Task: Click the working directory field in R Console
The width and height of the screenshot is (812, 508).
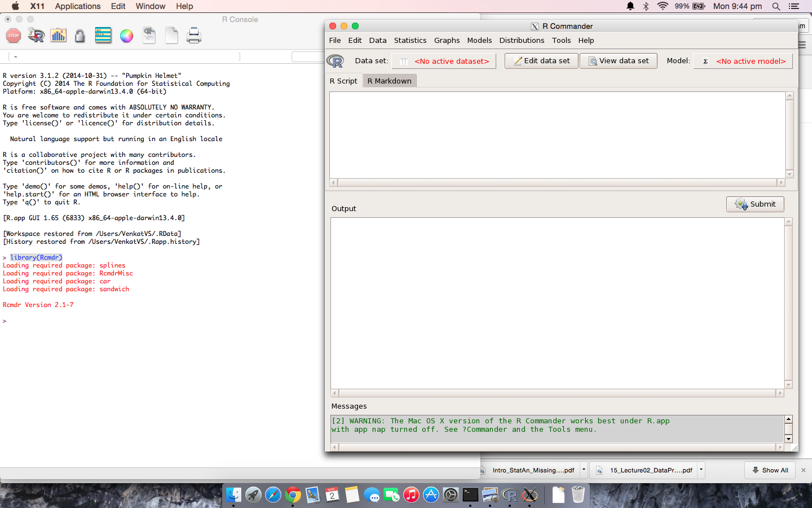Action: pyautogui.click(x=124, y=56)
